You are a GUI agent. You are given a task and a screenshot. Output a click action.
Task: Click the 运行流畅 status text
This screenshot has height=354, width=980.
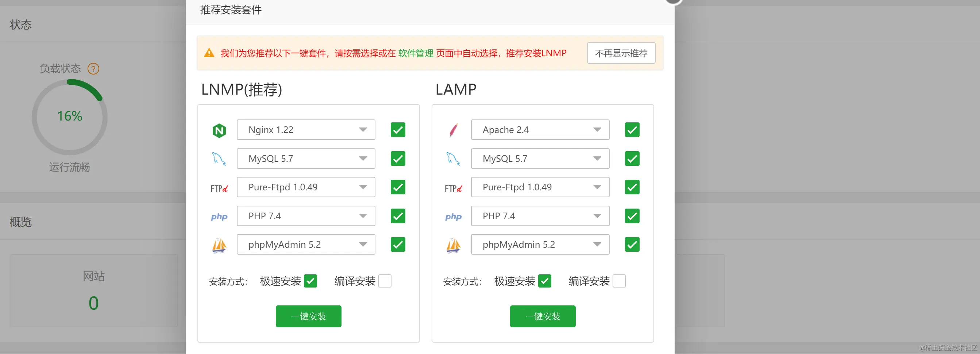[x=69, y=167]
